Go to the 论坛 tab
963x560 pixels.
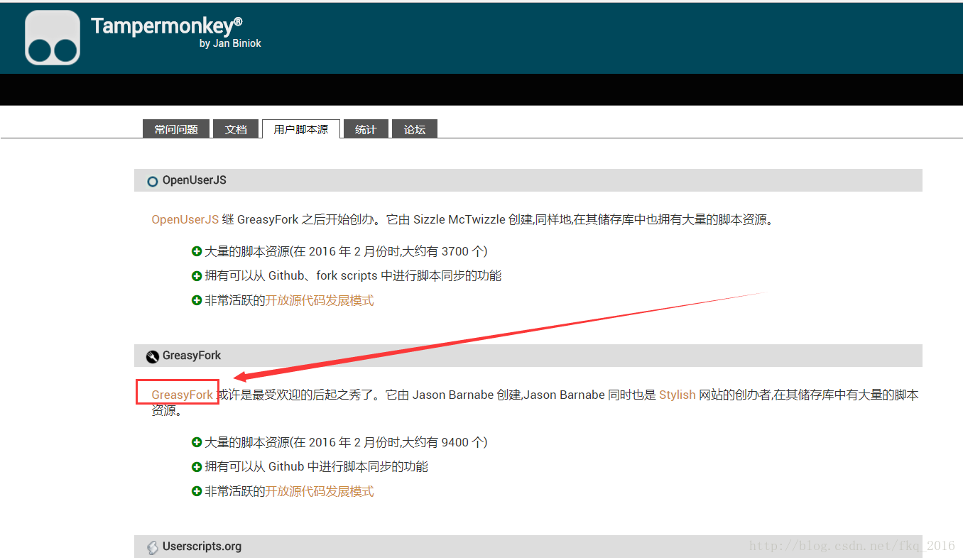point(415,129)
